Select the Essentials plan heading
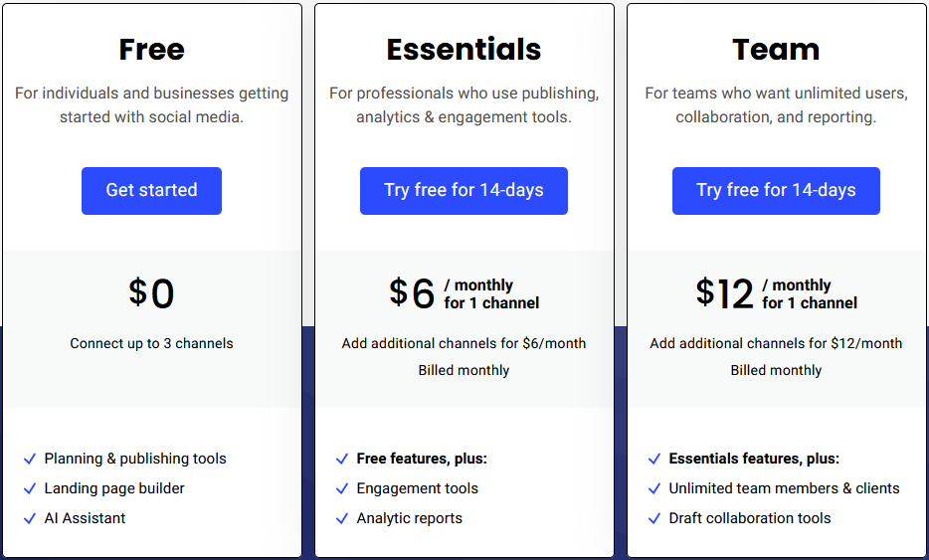 (464, 49)
